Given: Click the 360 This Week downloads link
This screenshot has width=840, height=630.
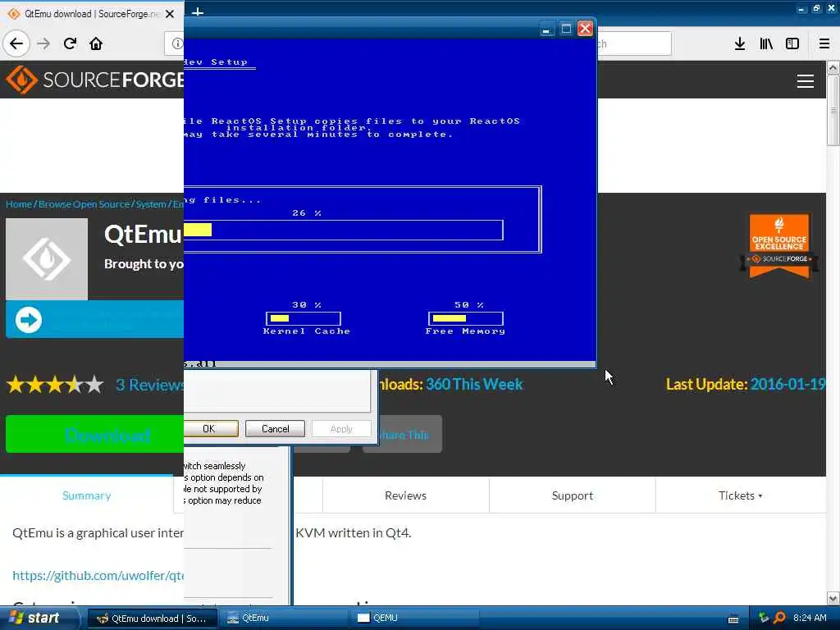Looking at the screenshot, I should point(474,384).
